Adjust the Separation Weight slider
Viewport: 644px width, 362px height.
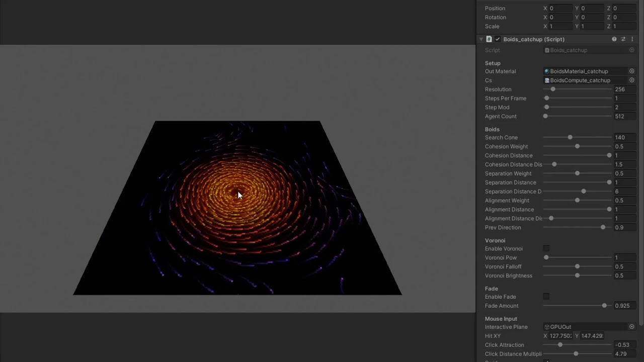578,174
